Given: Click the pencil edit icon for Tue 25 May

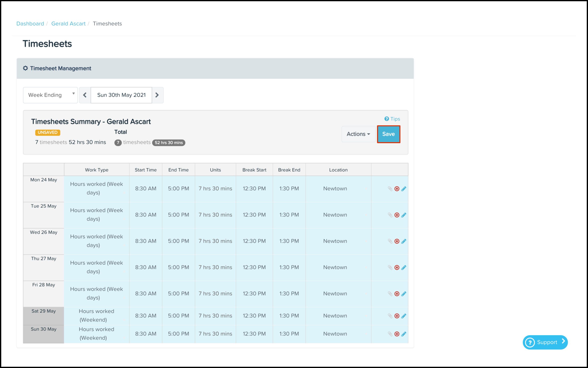Looking at the screenshot, I should 404,215.
